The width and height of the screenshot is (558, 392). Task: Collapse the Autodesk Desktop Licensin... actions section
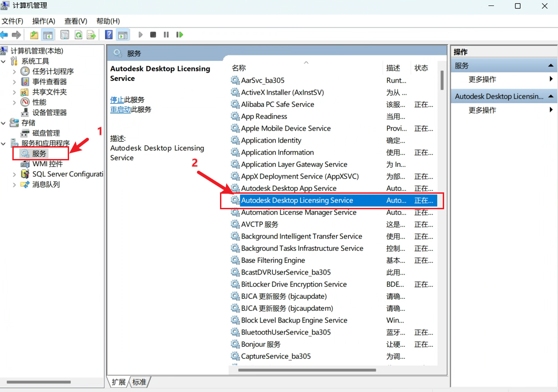(x=551, y=96)
